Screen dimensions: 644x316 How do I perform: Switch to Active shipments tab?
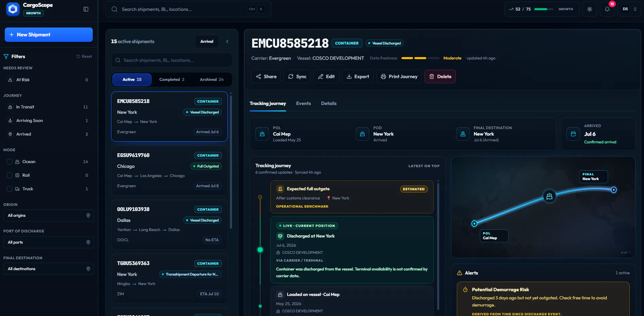[x=132, y=80]
